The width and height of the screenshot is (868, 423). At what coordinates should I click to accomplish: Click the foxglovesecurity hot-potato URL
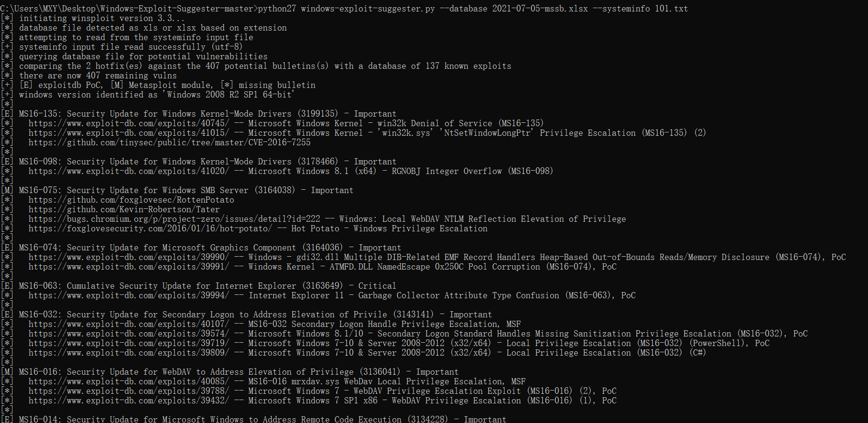pyautogui.click(x=151, y=228)
